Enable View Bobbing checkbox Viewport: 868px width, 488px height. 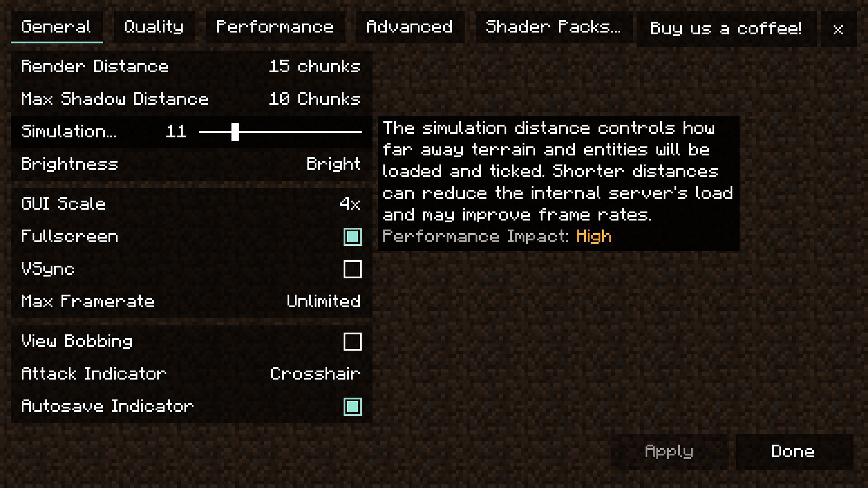(x=352, y=342)
